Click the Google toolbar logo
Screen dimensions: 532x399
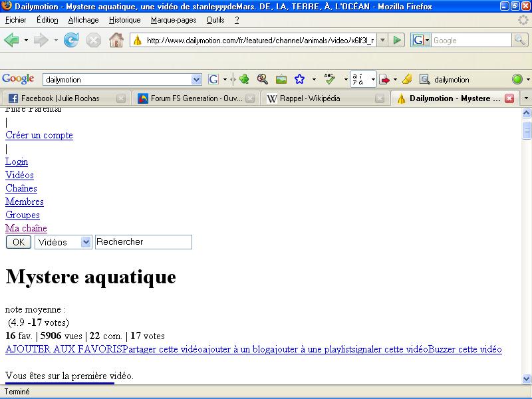point(18,78)
